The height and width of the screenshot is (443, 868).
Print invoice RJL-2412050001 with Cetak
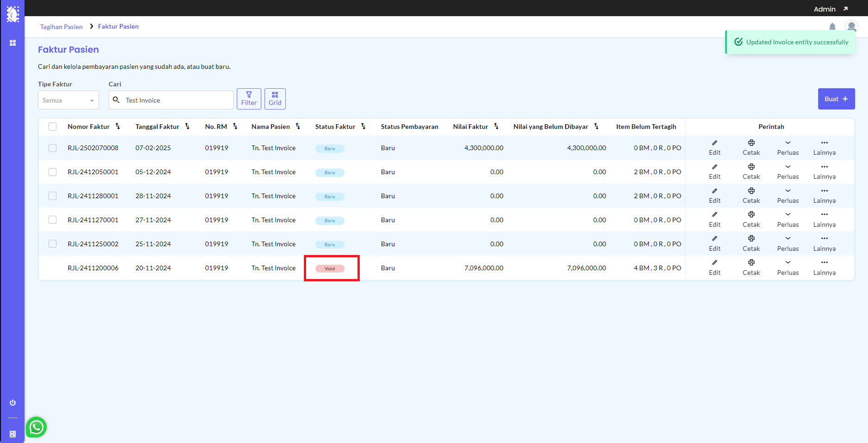click(751, 172)
